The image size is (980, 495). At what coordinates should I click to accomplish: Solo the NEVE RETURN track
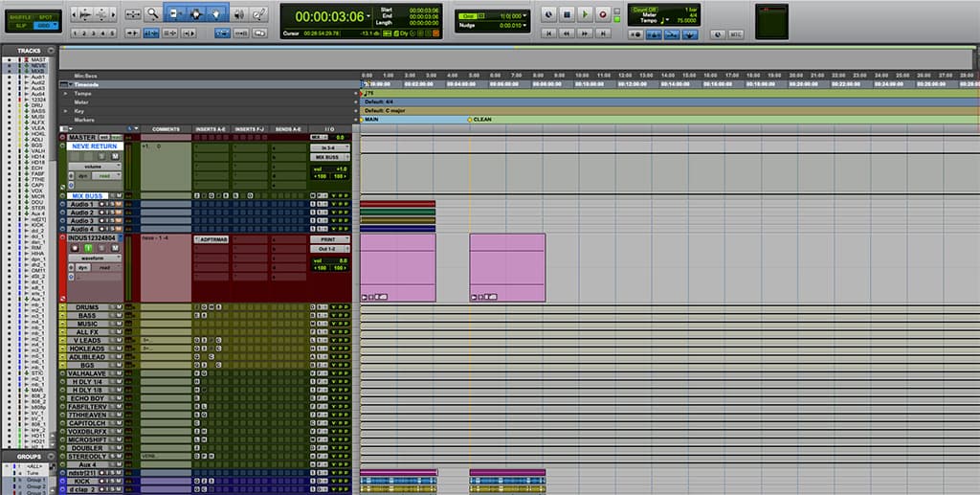tap(101, 156)
